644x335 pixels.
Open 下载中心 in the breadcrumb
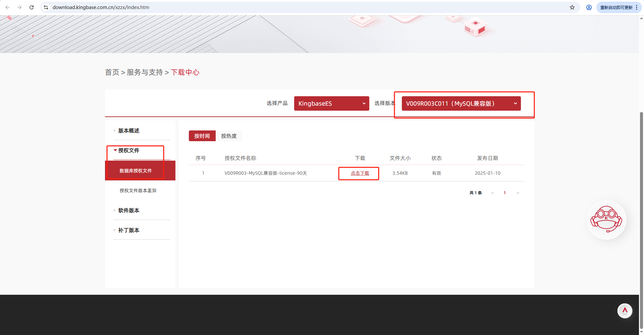[185, 72]
